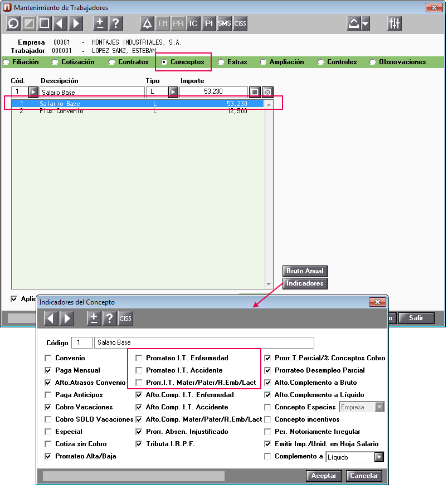Image resolution: width=448 pixels, height=488 pixels.
Task: Click the IC toolbar button
Action: (x=193, y=23)
